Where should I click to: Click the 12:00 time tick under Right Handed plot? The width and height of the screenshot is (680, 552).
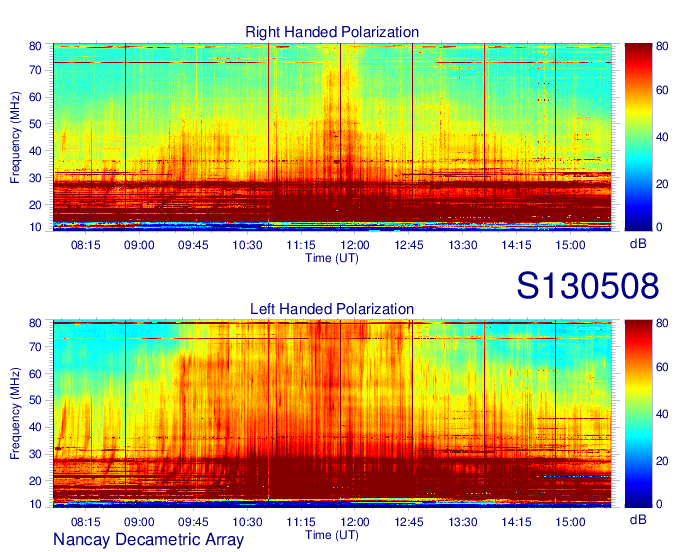pyautogui.click(x=355, y=245)
